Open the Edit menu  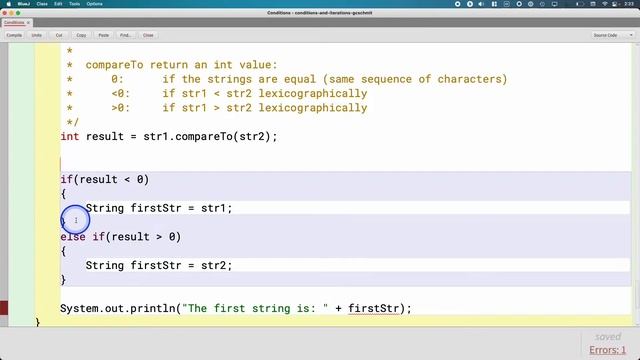coord(58,4)
